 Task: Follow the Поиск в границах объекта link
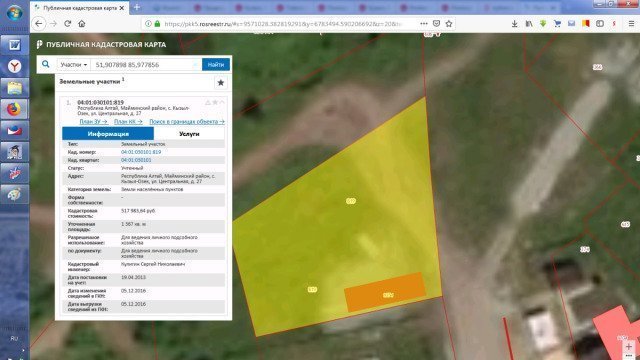click(x=187, y=122)
